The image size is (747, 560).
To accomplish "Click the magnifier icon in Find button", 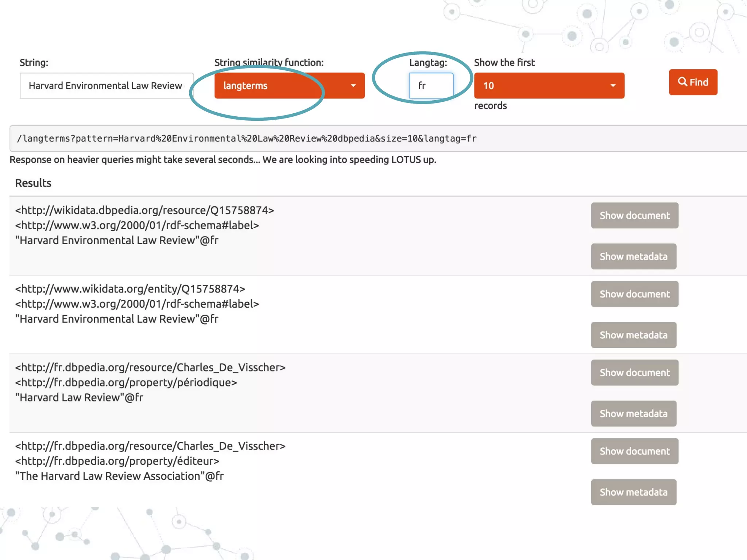I will coord(682,82).
